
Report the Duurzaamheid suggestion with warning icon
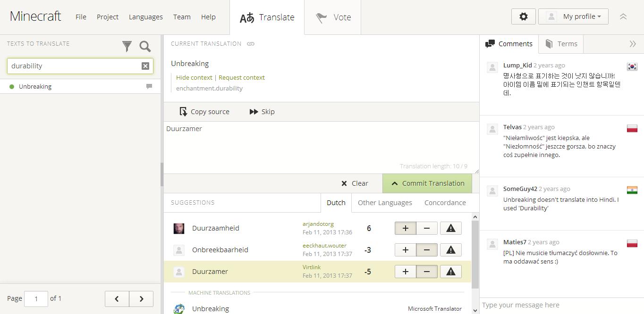(450, 228)
